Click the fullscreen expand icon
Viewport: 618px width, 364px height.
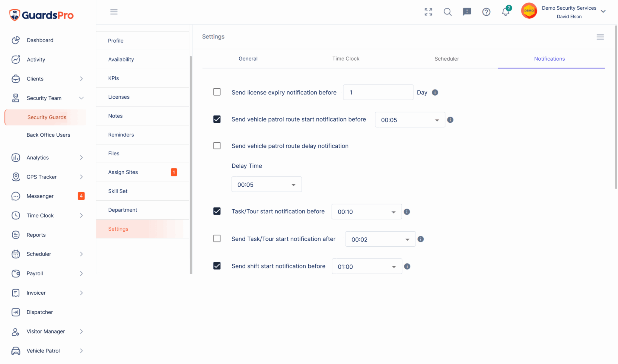click(x=428, y=12)
